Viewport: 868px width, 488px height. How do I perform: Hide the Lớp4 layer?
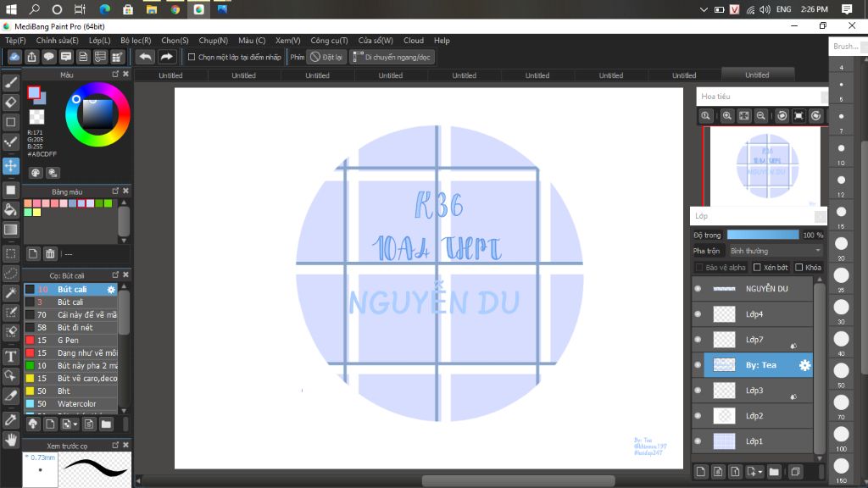point(698,314)
